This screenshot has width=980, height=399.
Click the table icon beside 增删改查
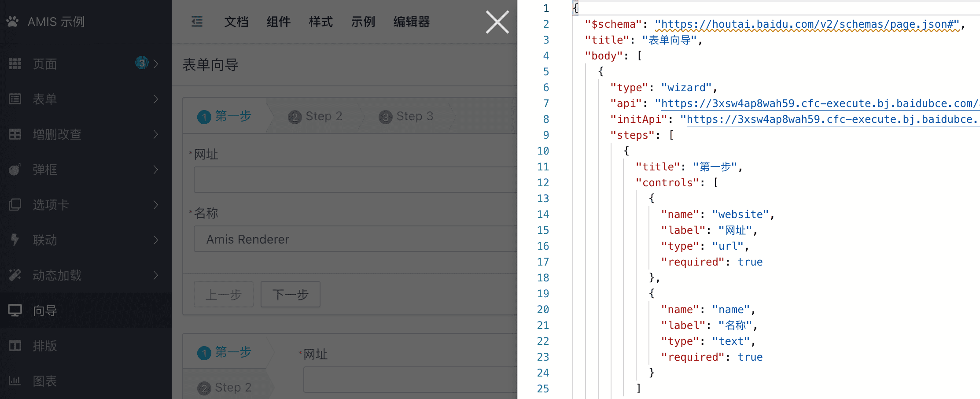click(15, 134)
